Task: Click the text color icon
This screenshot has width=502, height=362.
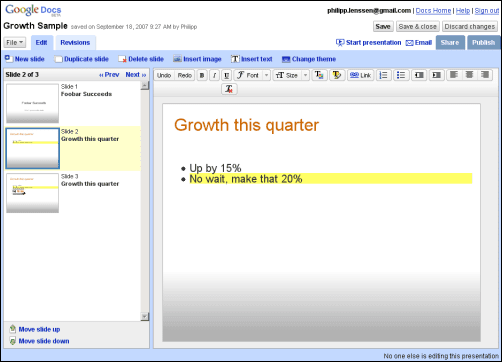Action: [x=319, y=75]
